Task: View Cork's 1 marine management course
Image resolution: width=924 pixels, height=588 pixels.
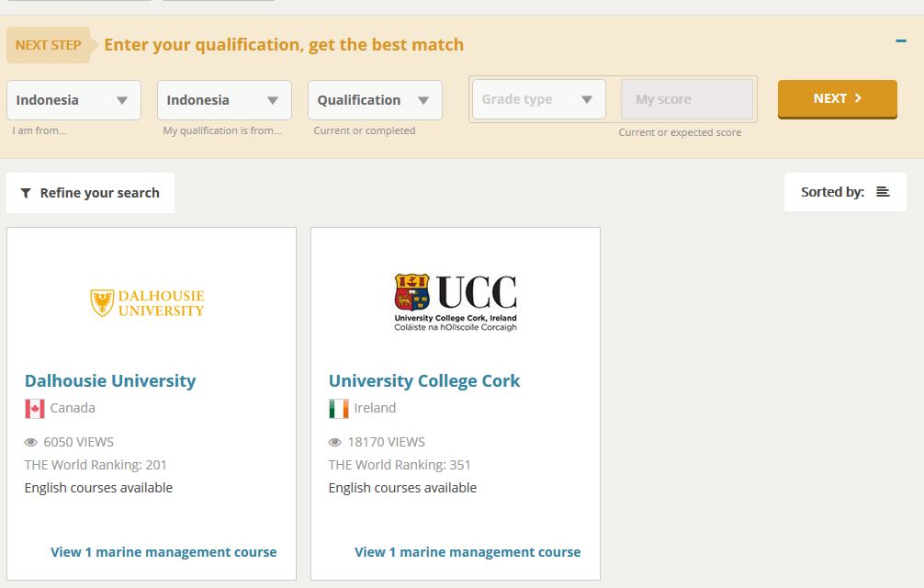Action: click(x=468, y=552)
